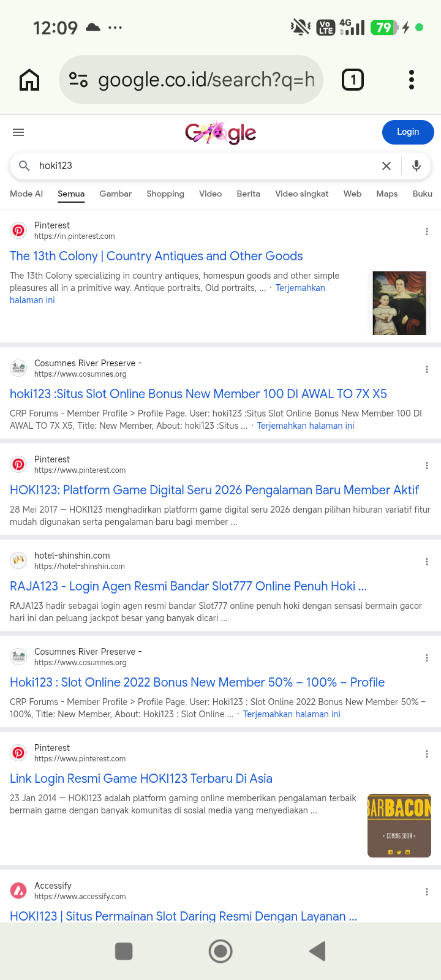Tap the battery indicator showing 79
441x980 pixels.
coord(385,28)
